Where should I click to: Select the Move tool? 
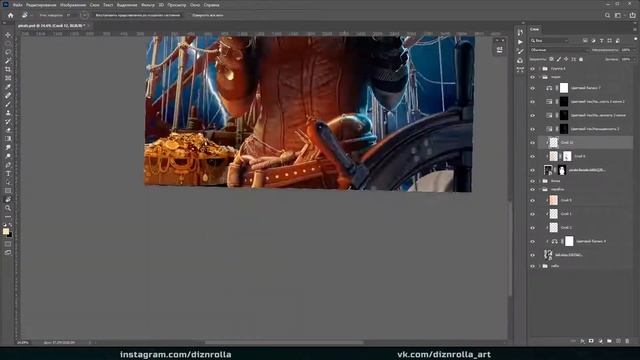point(8,35)
